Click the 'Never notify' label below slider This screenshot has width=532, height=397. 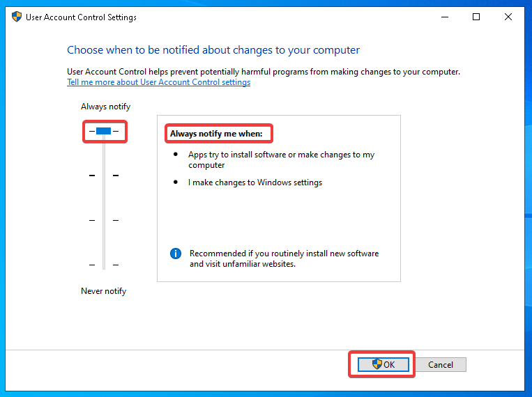coord(103,291)
